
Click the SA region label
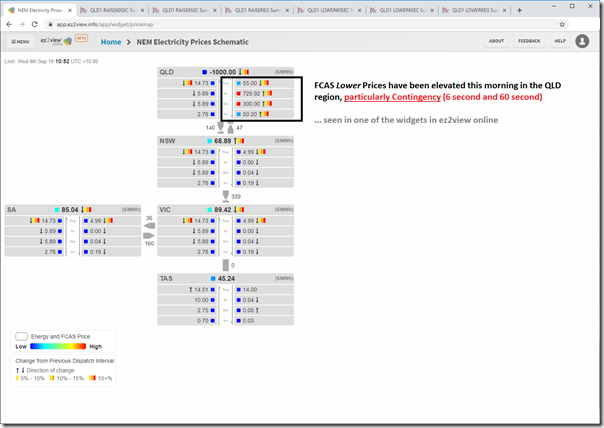point(12,210)
